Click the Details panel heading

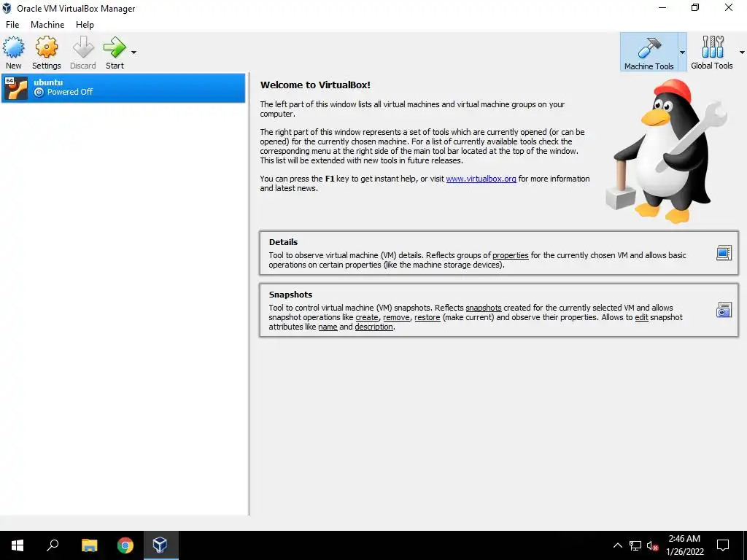coord(283,242)
